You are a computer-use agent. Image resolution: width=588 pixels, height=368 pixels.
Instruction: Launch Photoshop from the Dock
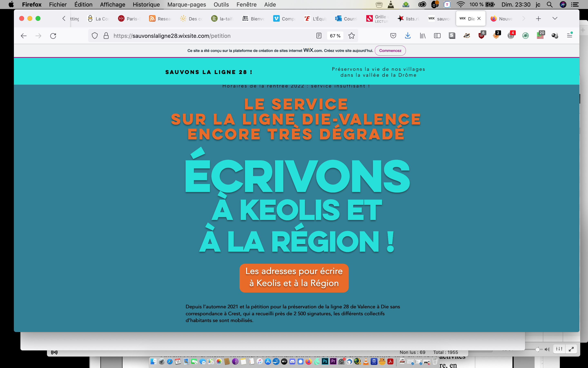coord(325,361)
